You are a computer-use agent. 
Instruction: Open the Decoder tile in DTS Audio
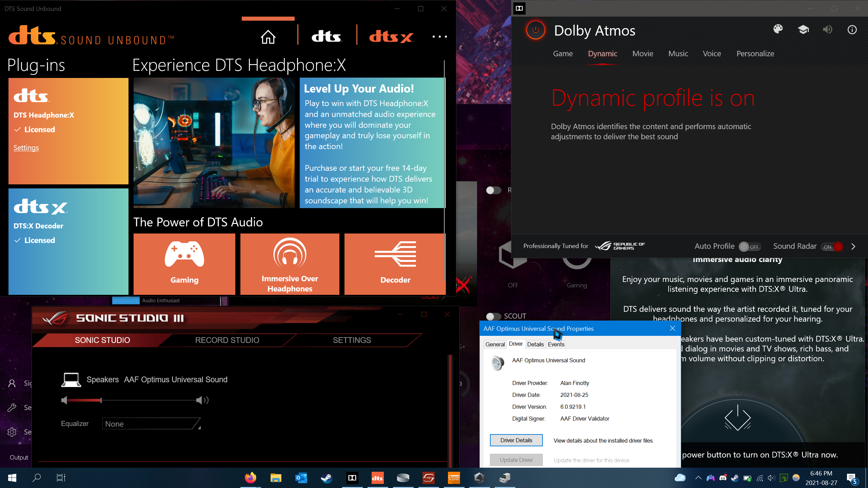click(395, 264)
